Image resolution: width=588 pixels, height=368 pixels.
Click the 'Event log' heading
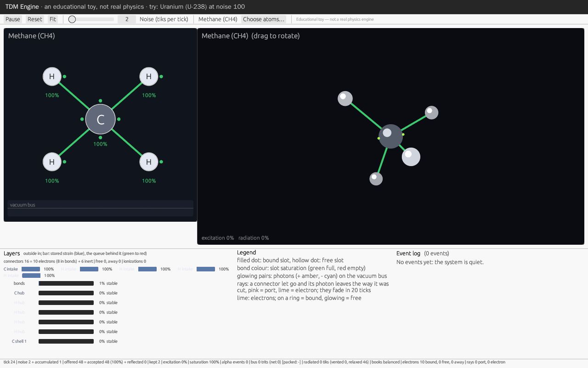(x=408, y=253)
